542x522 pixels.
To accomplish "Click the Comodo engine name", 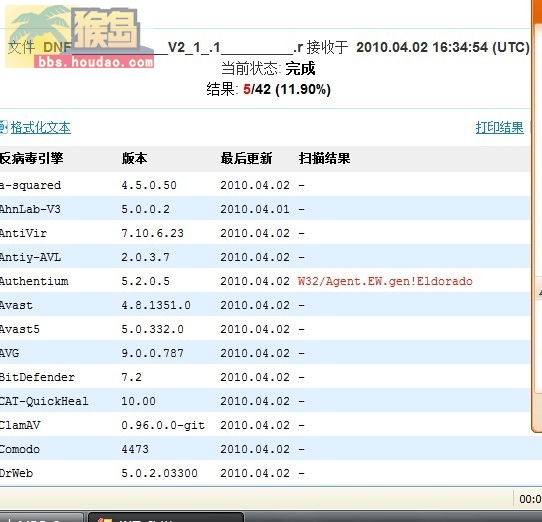I will [x=20, y=449].
